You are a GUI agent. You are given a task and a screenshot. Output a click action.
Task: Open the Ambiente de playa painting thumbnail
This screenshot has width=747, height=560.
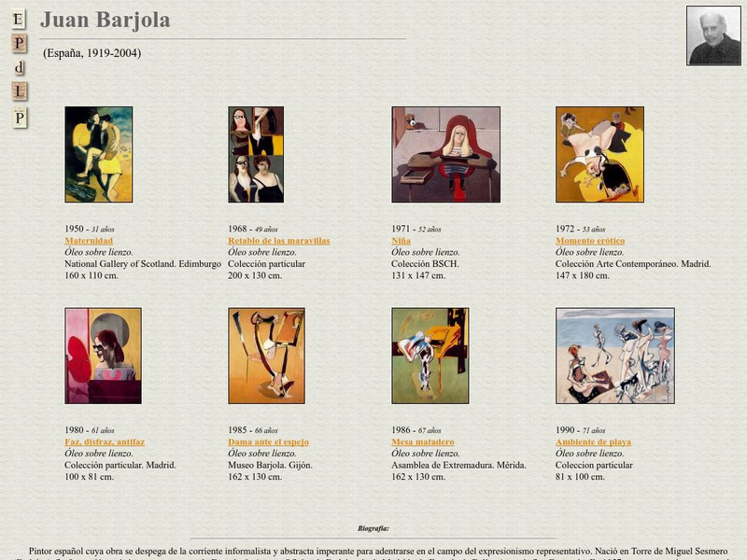point(615,356)
